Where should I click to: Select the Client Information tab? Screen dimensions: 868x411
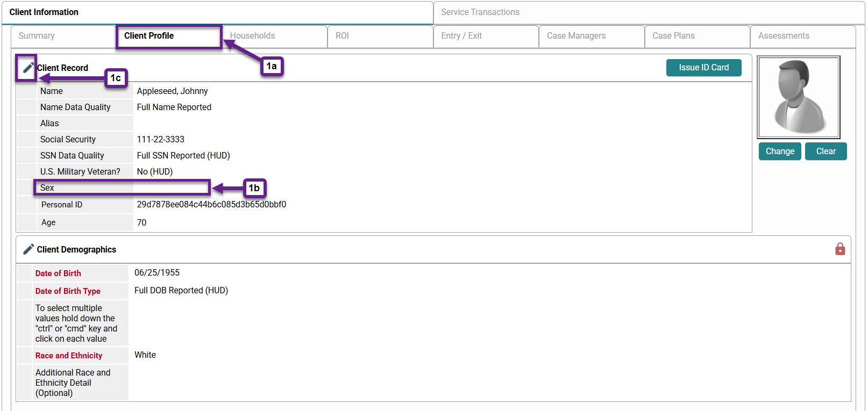point(44,12)
